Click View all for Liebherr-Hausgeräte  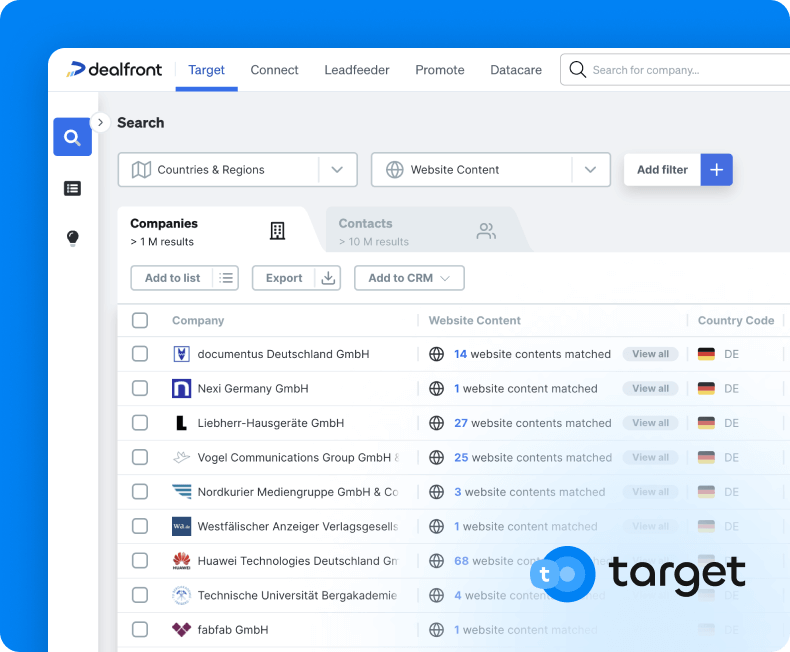coord(650,423)
